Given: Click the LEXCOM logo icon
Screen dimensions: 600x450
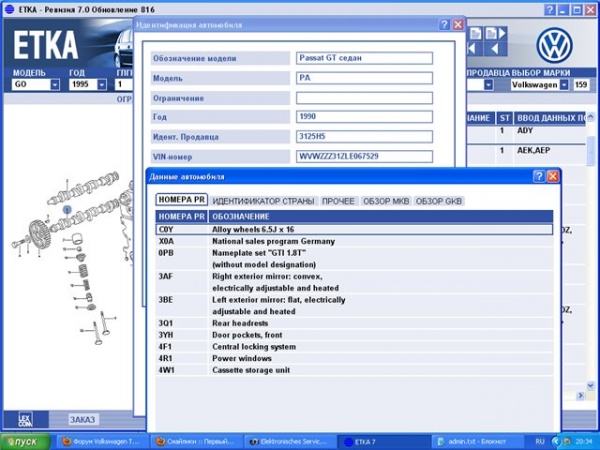Looking at the screenshot, I should (x=22, y=419).
